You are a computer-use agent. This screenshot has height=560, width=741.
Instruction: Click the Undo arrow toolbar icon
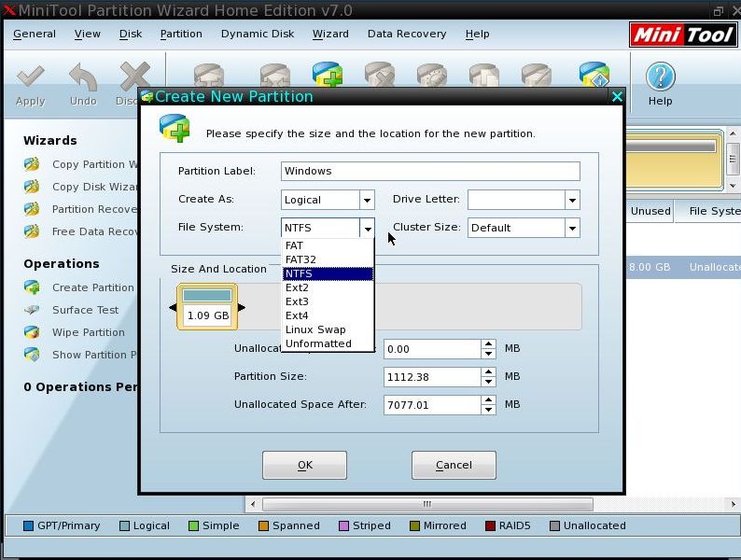83,77
